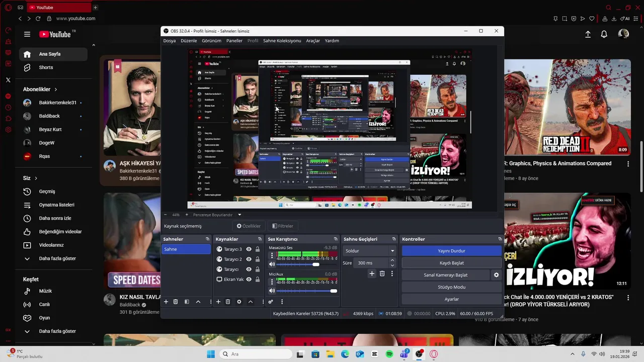Open Paneller menu in OBS
Image resolution: width=644 pixels, height=362 pixels.
click(x=234, y=41)
